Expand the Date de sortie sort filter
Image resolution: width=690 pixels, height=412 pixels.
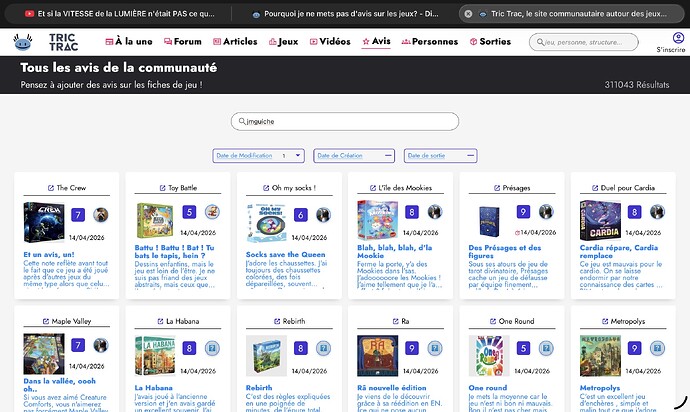[440, 155]
